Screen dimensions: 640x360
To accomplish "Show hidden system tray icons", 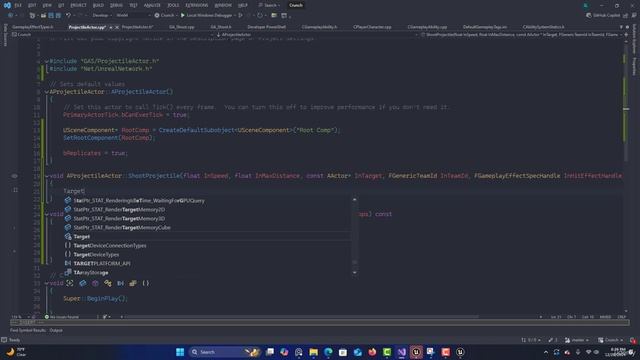I will click(x=546, y=352).
